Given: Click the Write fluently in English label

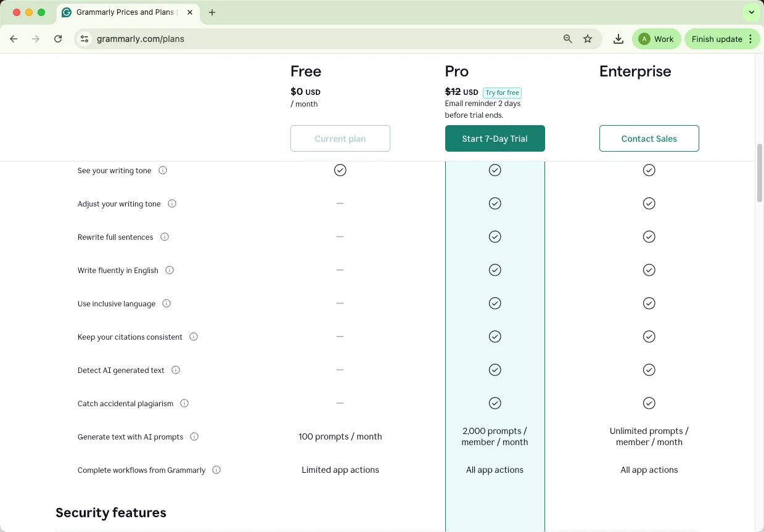Looking at the screenshot, I should coord(118,271).
